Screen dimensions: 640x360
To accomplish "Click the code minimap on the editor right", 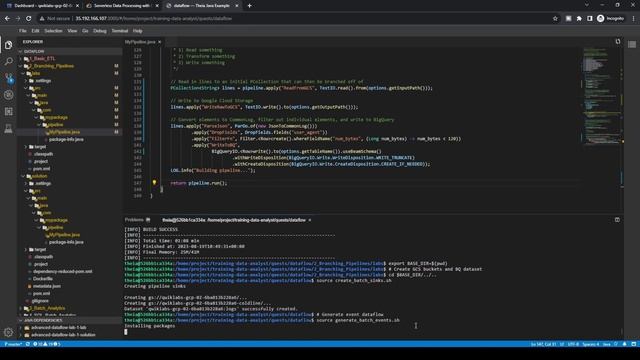I will click(602, 96).
